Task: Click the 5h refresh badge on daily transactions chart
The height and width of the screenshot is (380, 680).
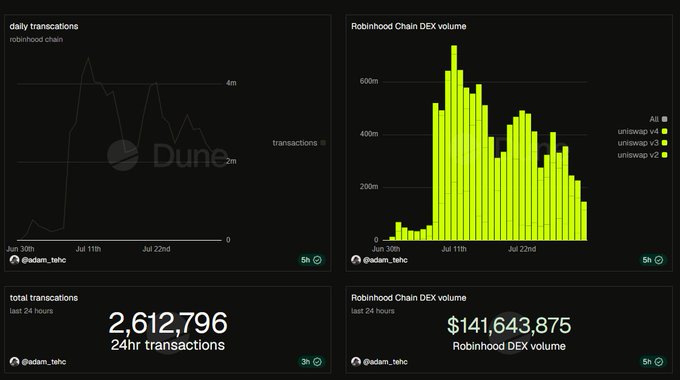Action: tap(311, 260)
